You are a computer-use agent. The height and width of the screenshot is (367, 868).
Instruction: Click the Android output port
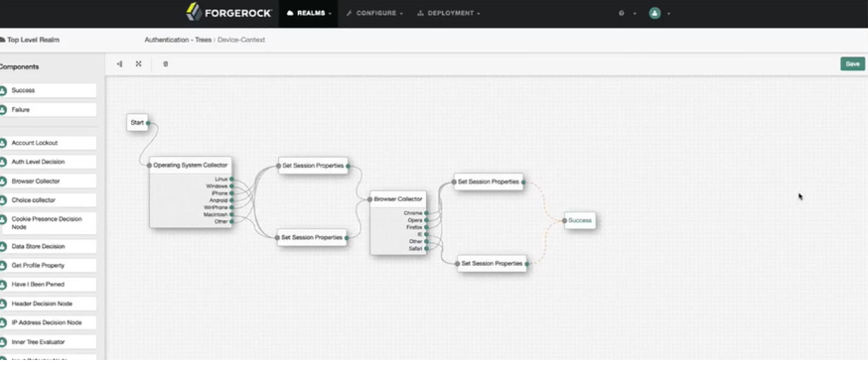pos(231,200)
